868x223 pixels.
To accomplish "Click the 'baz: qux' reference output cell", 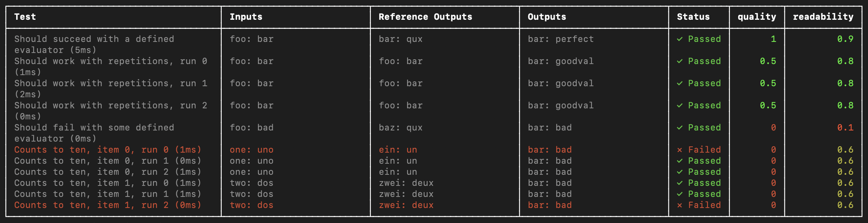I will click(x=400, y=128).
